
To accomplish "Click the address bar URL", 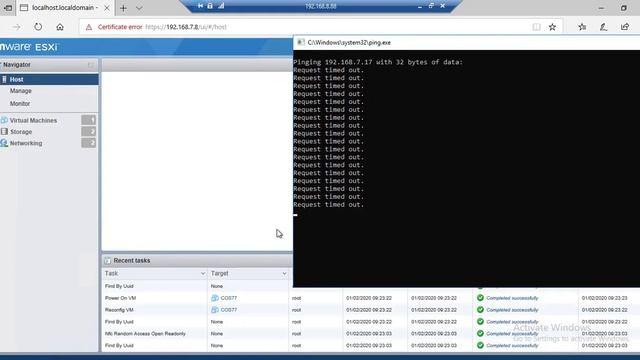I will click(x=186, y=27).
